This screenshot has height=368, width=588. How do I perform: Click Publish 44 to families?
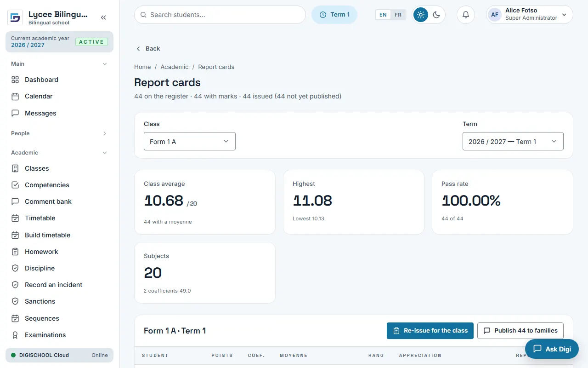click(x=520, y=330)
